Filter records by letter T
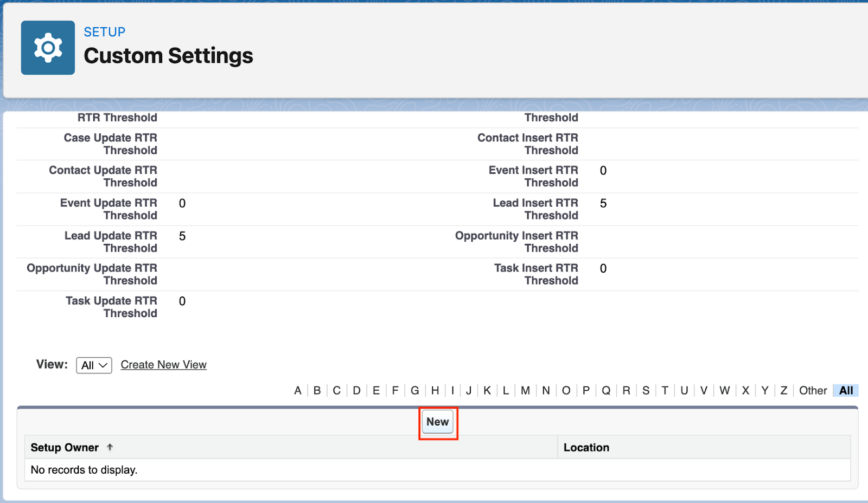 (x=665, y=390)
